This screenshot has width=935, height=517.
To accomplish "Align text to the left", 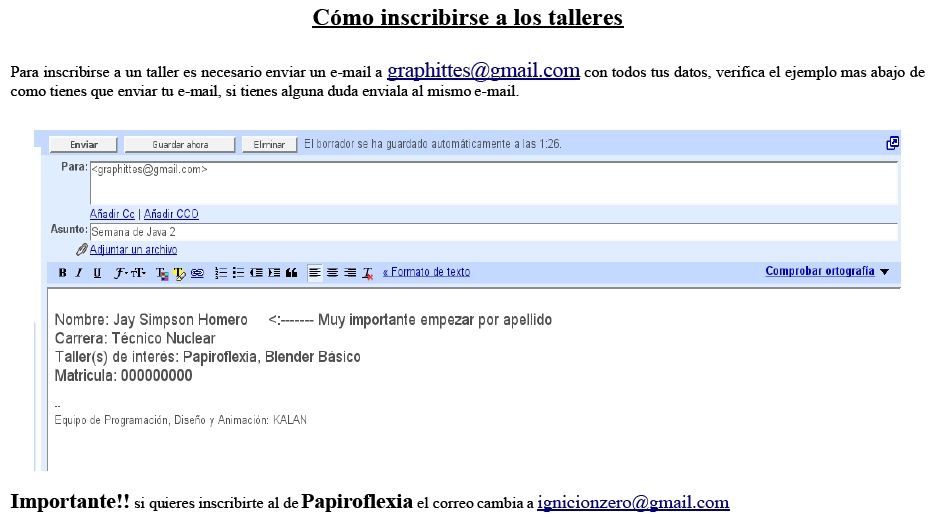I will pyautogui.click(x=314, y=273).
